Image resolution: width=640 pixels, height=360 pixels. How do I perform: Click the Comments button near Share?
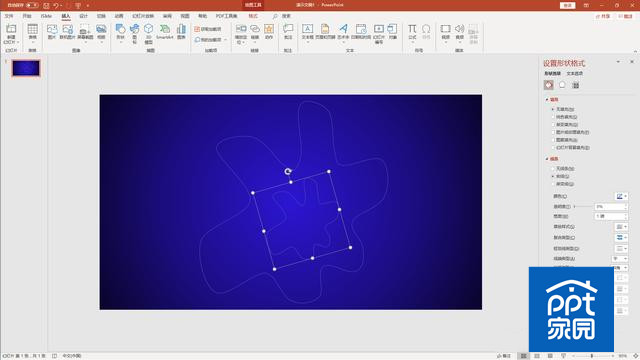[x=625, y=16]
